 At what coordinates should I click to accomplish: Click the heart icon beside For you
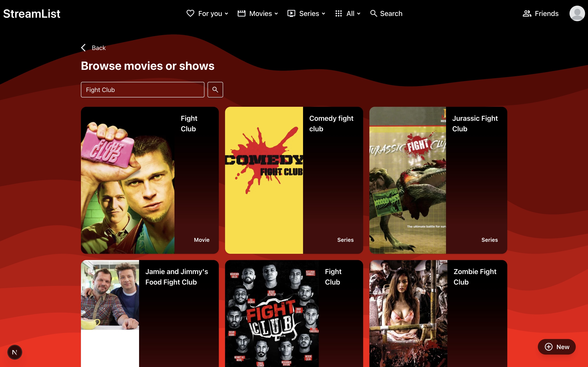[x=190, y=13]
